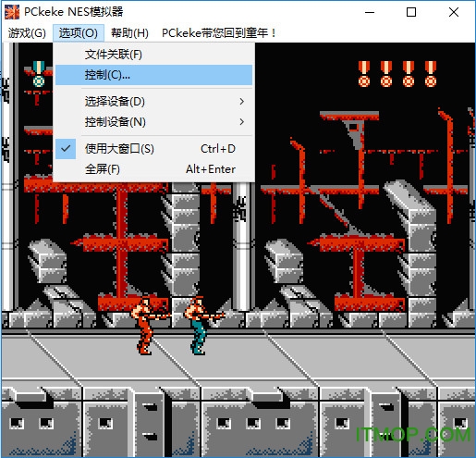Click the blue player-one lives medal
This screenshot has width=476, height=458.
click(39, 74)
